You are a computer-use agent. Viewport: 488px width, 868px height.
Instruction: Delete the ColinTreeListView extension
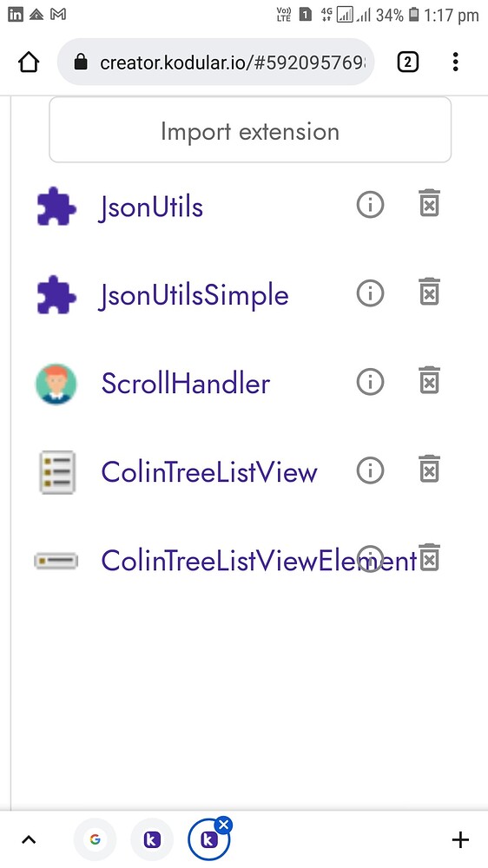click(x=429, y=469)
